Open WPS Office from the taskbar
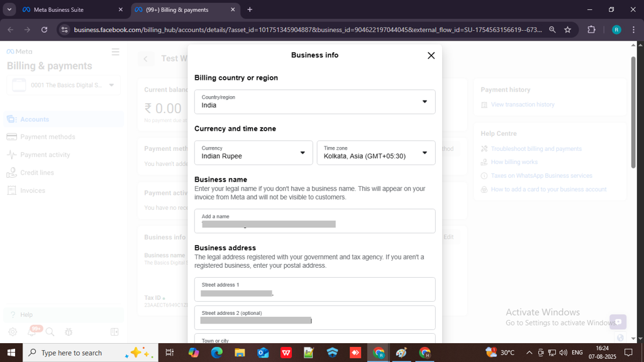The height and width of the screenshot is (362, 644). point(286,353)
